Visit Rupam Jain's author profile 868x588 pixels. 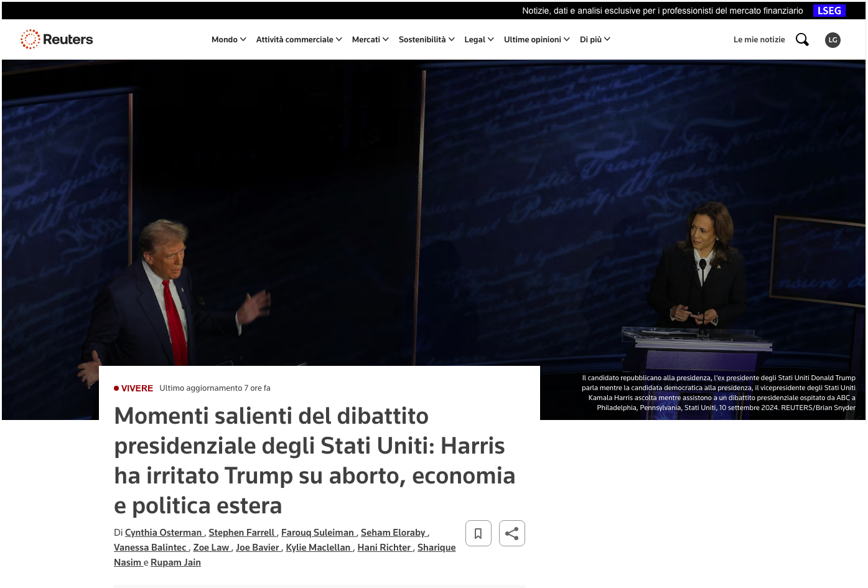point(175,562)
